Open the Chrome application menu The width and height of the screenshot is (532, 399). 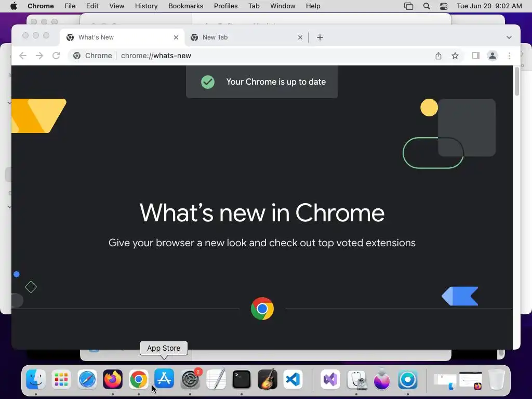click(41, 6)
